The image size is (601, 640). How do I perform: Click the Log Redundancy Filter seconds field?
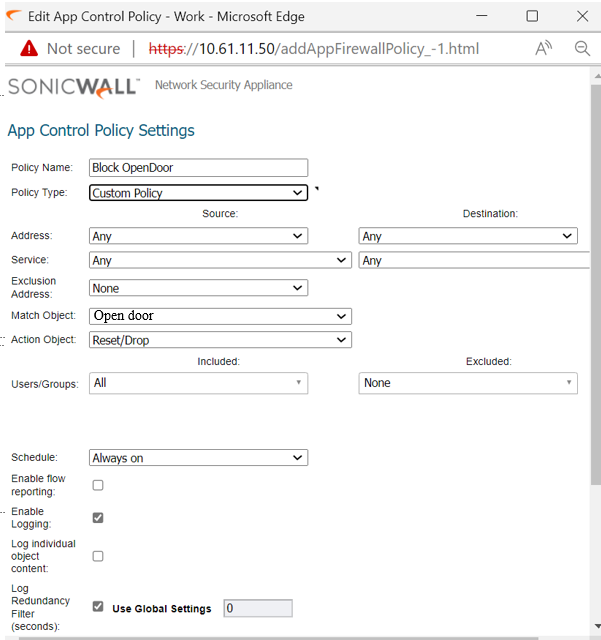coord(258,608)
